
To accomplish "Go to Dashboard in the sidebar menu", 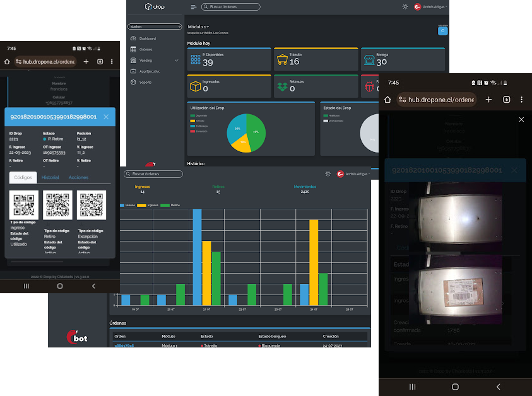I will coord(148,38).
